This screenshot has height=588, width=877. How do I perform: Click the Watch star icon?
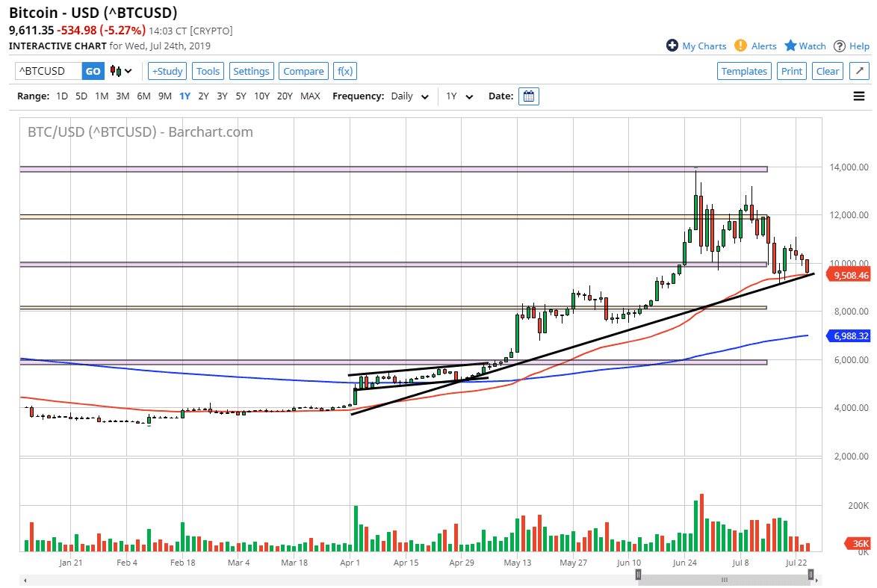point(790,46)
